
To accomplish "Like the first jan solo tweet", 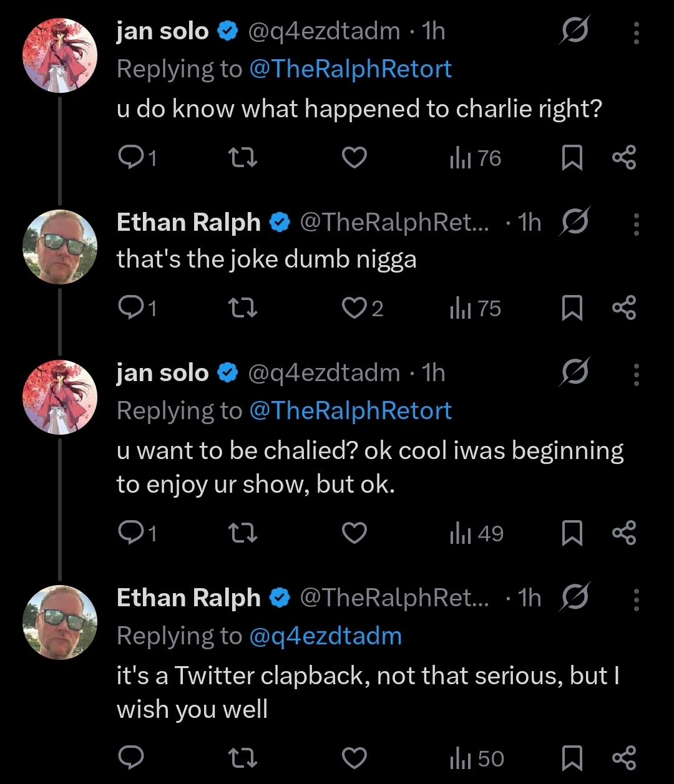I will [x=354, y=158].
